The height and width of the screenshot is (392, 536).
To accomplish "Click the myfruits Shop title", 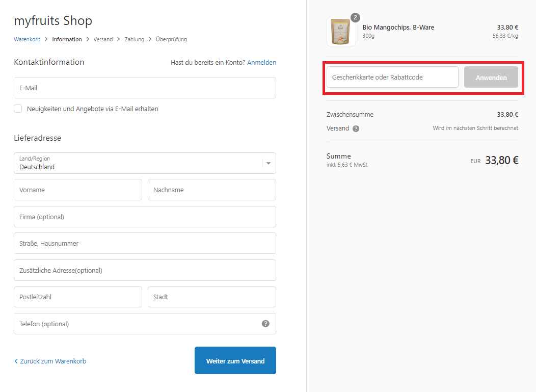I will click(x=53, y=20).
